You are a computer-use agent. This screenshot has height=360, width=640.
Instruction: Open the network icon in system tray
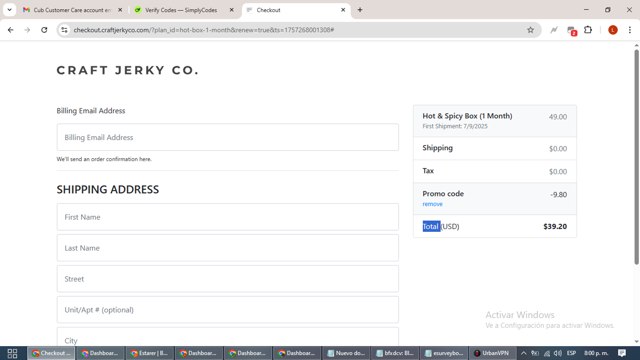pos(547,353)
